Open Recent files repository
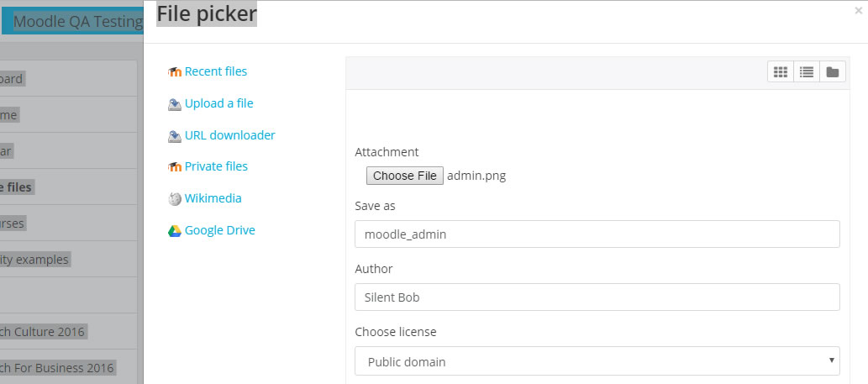The image size is (868, 384). (x=216, y=71)
